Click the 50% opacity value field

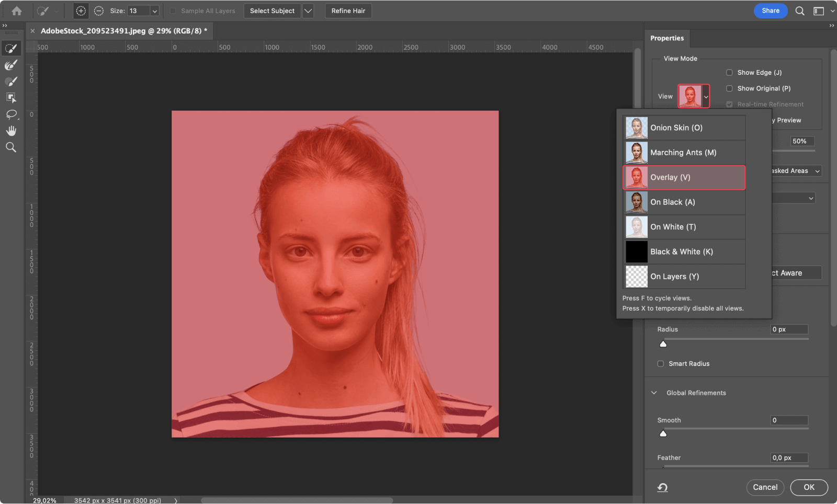[x=802, y=141]
